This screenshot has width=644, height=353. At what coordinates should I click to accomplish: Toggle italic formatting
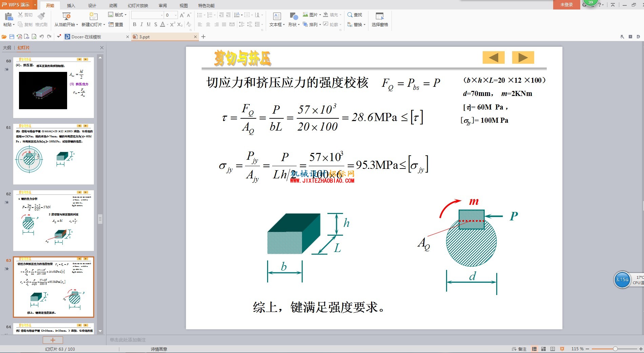(x=141, y=24)
